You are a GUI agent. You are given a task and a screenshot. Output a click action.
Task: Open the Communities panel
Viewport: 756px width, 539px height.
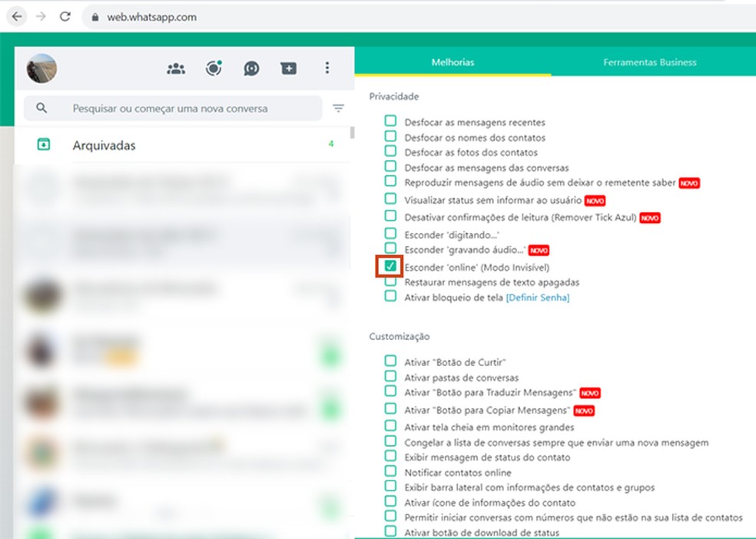(x=175, y=68)
